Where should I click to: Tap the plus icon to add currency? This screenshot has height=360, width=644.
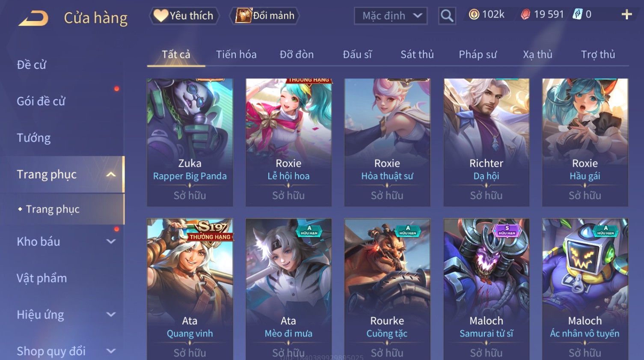(626, 15)
